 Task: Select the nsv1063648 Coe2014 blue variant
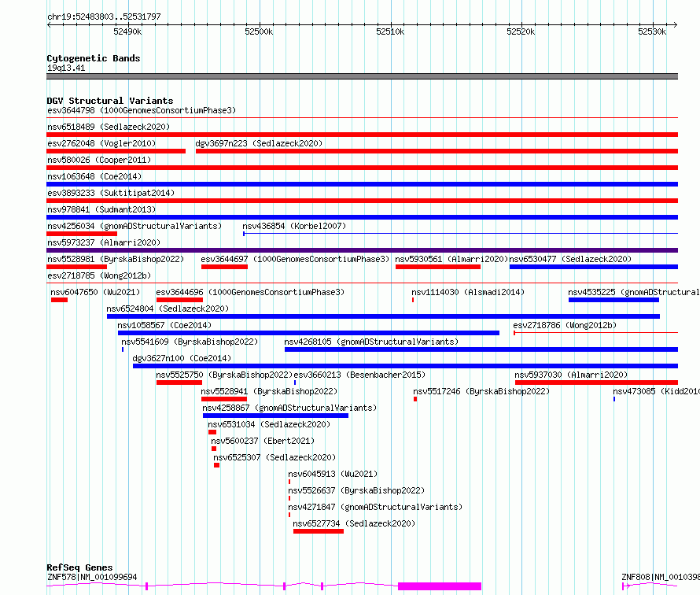point(362,184)
